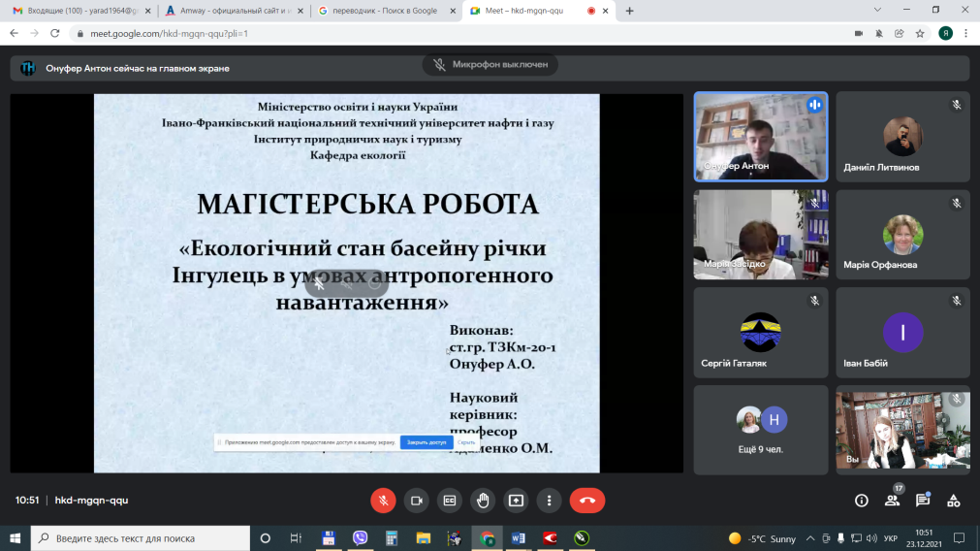Screen dimensions: 980x551
Task: Show participants list icon
Action: click(892, 501)
